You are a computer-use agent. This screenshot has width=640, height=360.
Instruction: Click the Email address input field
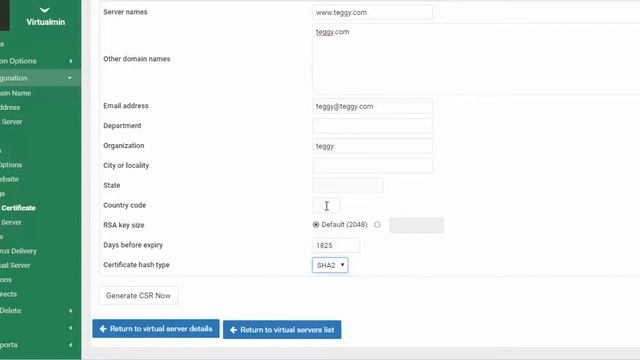(x=372, y=106)
